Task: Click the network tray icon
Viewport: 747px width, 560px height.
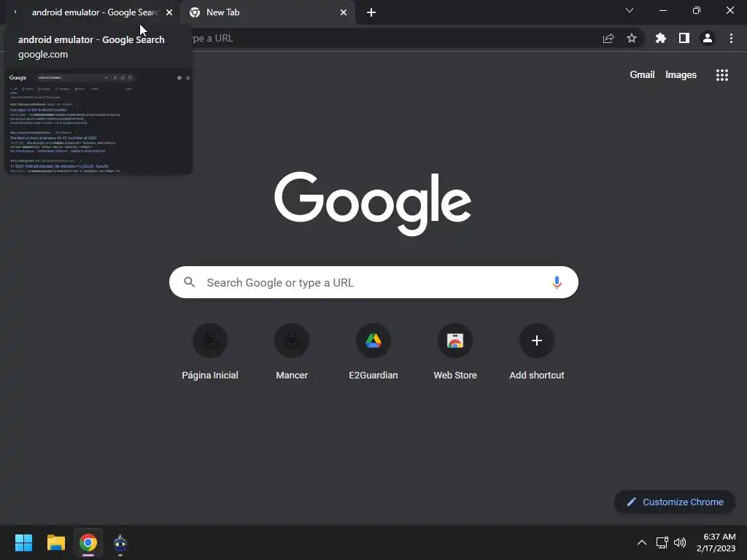Action: pyautogui.click(x=662, y=542)
